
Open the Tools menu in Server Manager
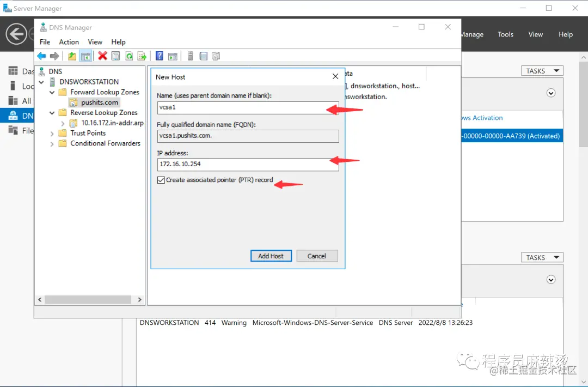505,34
